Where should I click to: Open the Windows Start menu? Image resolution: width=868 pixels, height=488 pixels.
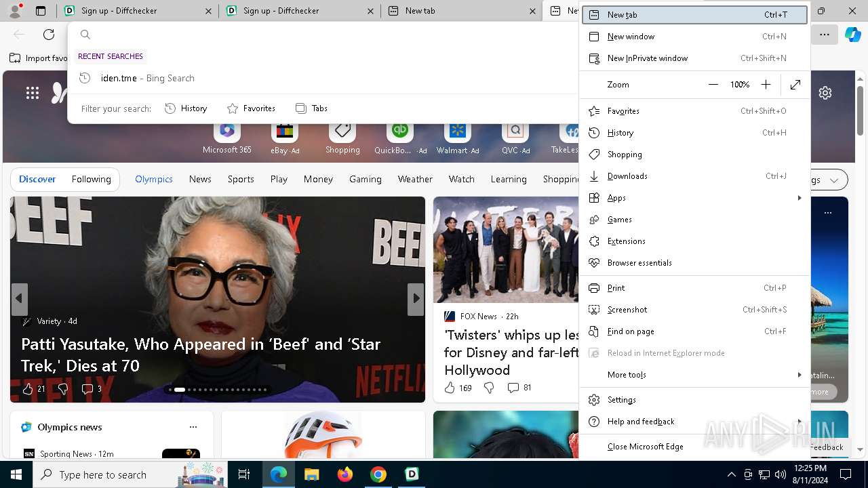[16, 474]
